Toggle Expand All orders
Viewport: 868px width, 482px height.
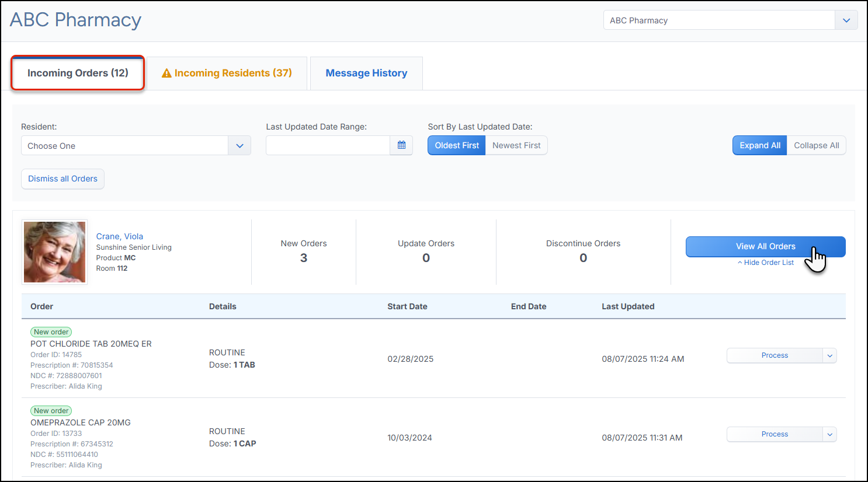click(759, 145)
